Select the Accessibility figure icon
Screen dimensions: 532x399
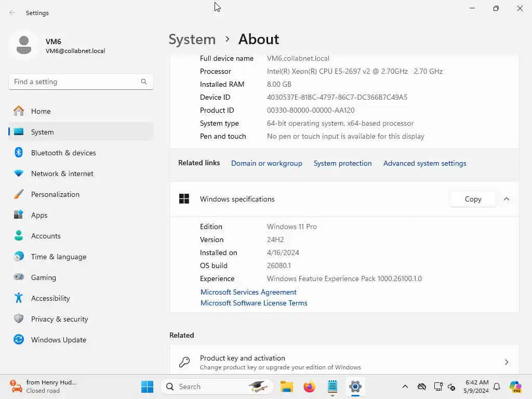click(19, 298)
